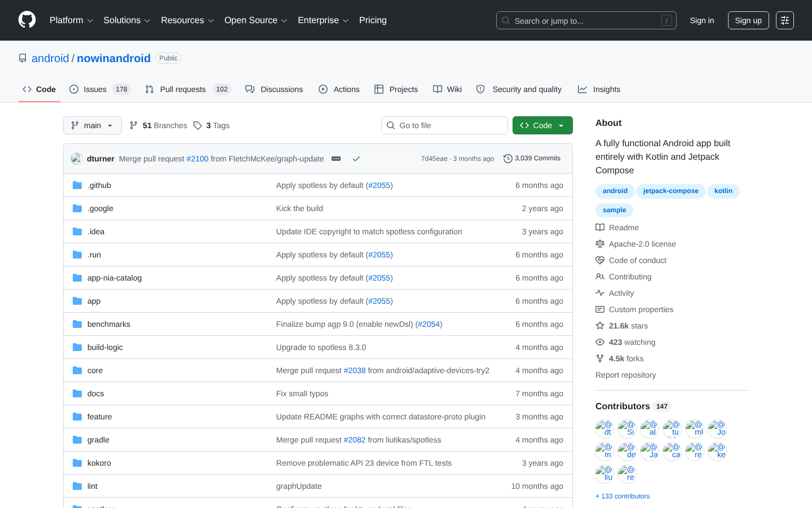The width and height of the screenshot is (812, 508).
Task: Open commit details ellipsis button
Action: point(336,159)
